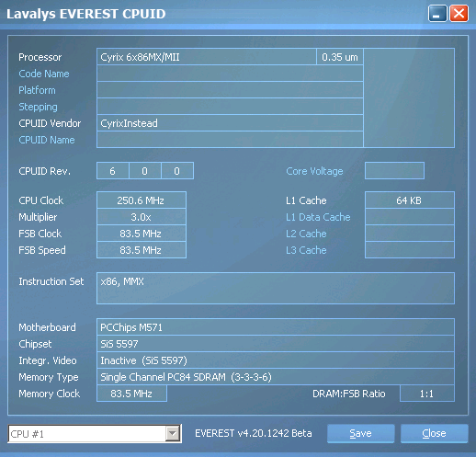Close the window with the red X
476x457 pixels.
[x=459, y=14]
